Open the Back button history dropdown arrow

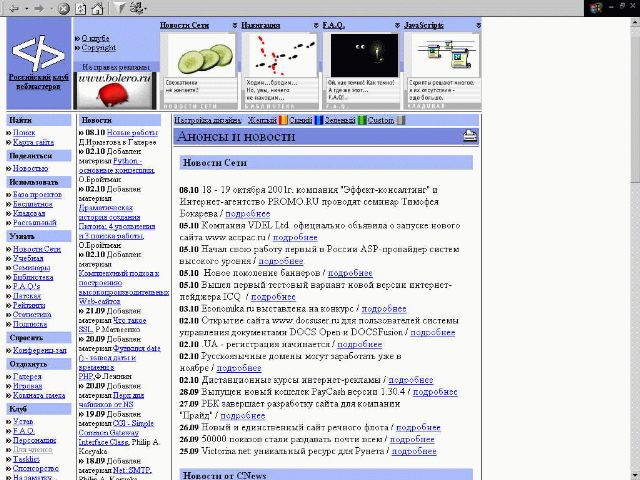click(27, 9)
